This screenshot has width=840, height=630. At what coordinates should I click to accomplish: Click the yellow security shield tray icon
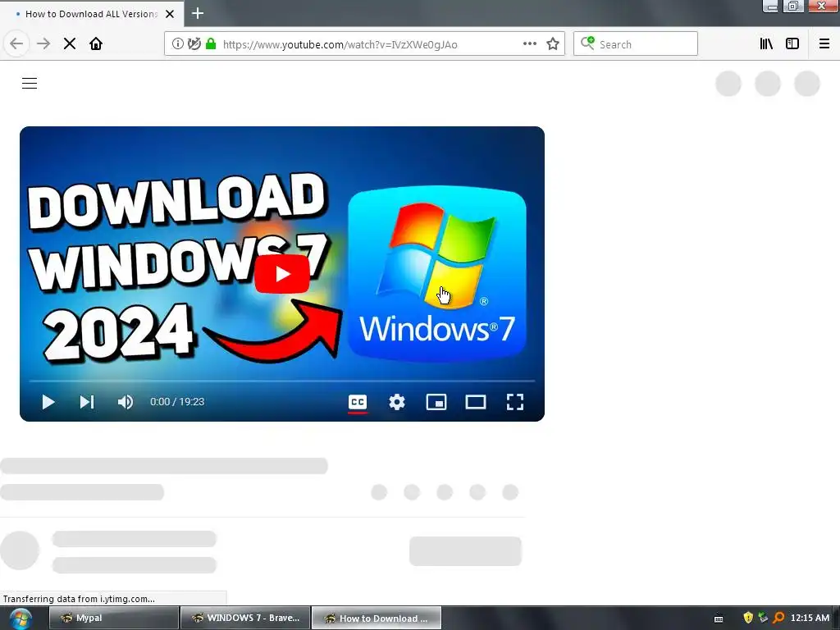(x=748, y=618)
